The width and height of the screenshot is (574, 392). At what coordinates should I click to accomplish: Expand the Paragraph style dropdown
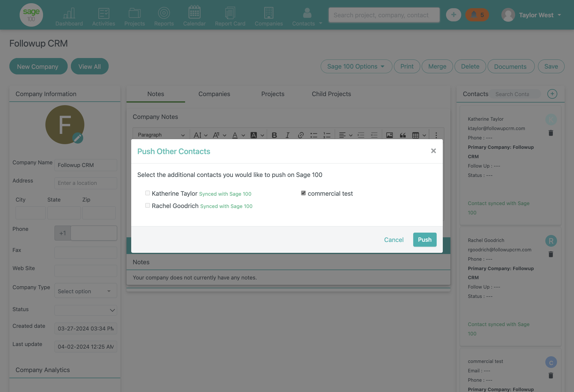pyautogui.click(x=161, y=135)
